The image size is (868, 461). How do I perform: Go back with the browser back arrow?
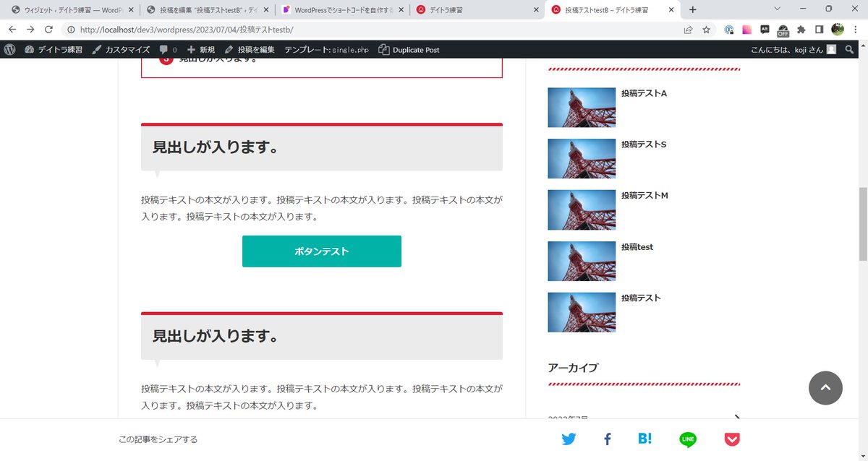[x=12, y=30]
